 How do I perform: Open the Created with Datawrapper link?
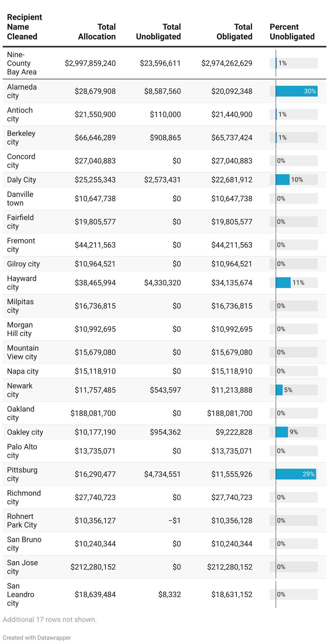click(37, 638)
